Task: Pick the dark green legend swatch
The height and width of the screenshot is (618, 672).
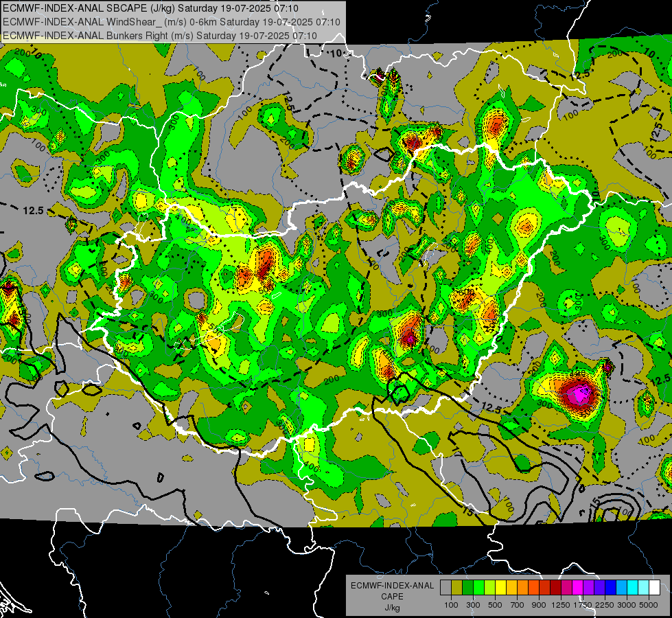Action: 467,588
